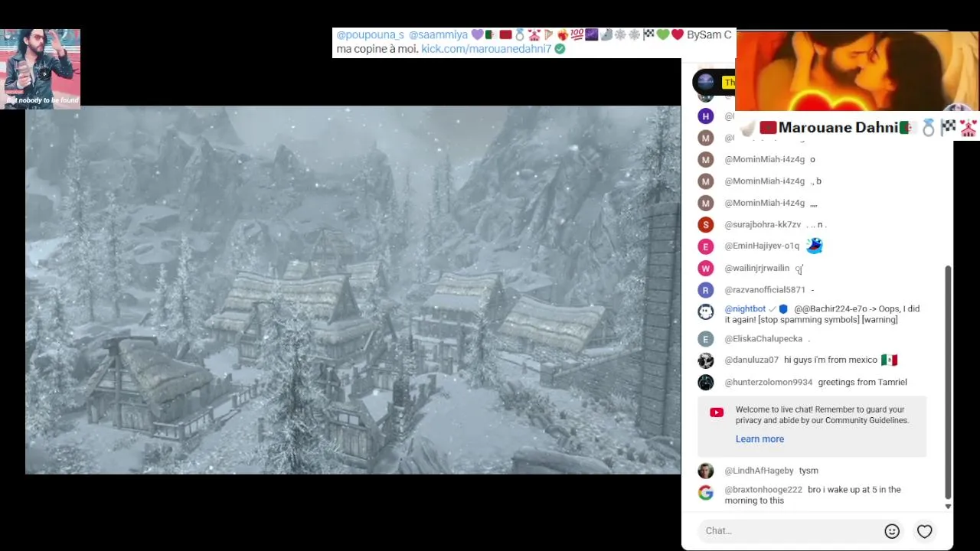Click 'bro i wake up at 5' message
The height and width of the screenshot is (551, 980).
pyautogui.click(x=812, y=495)
